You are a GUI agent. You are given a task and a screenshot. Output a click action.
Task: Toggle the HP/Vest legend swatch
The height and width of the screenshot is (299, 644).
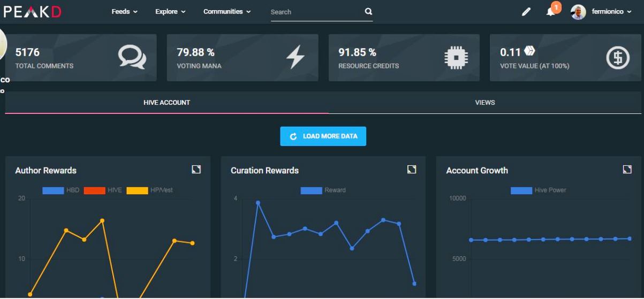pos(137,190)
